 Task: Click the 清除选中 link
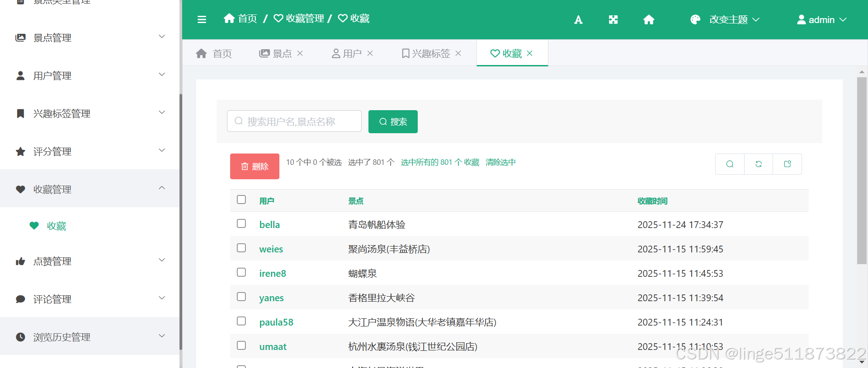[500, 162]
